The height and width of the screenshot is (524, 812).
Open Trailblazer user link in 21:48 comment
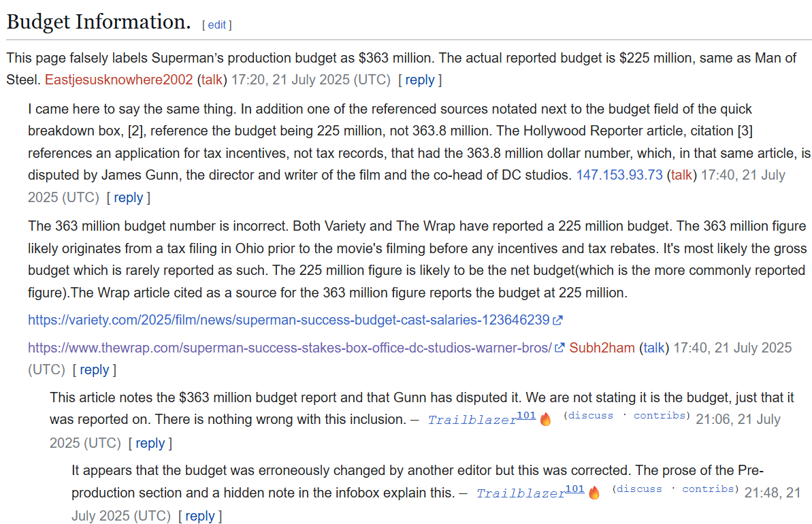pyautogui.click(x=521, y=493)
